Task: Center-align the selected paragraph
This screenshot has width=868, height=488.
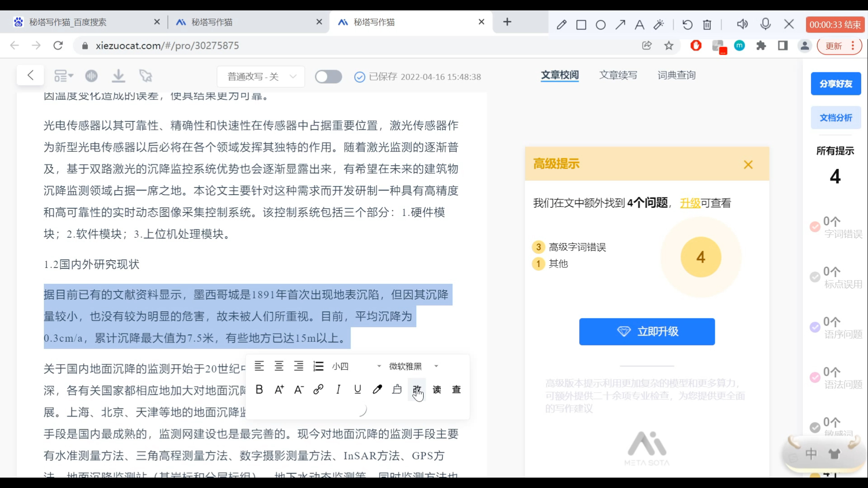Action: pos(279,366)
